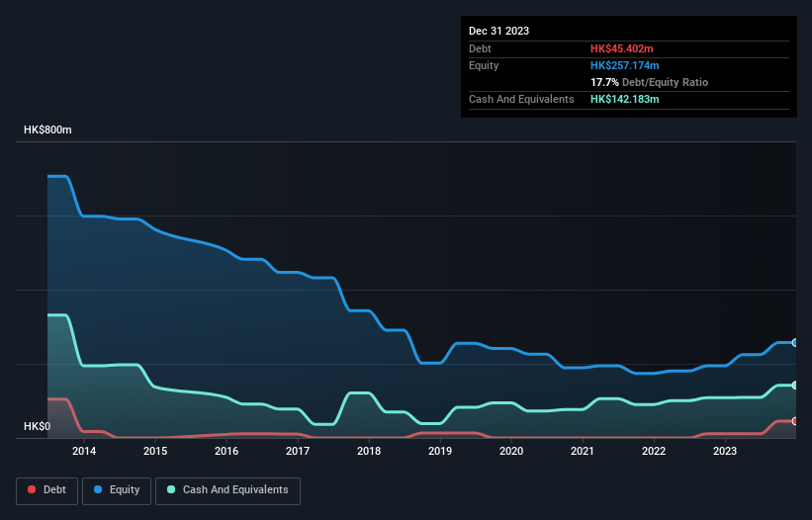Click the HK$45.402m debt value

(621, 48)
